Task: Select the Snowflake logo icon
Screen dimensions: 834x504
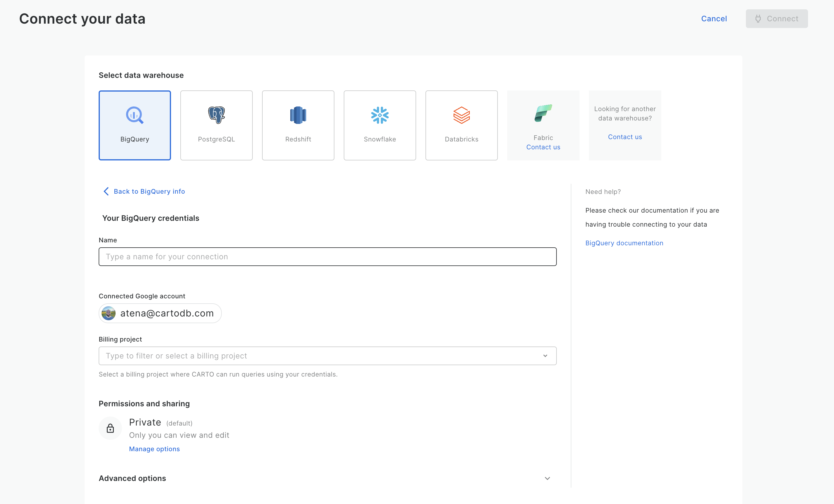Action: (x=380, y=115)
